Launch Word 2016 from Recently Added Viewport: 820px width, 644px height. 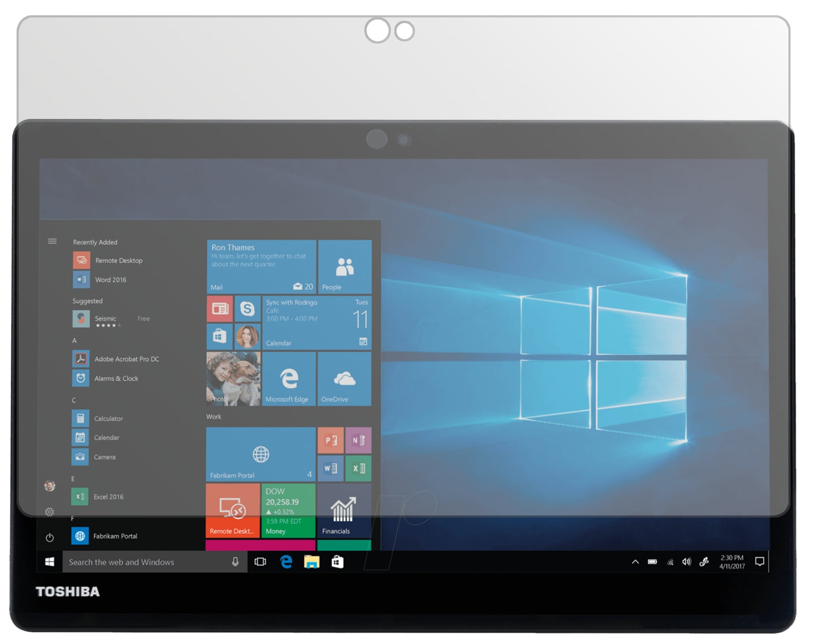tap(100, 280)
